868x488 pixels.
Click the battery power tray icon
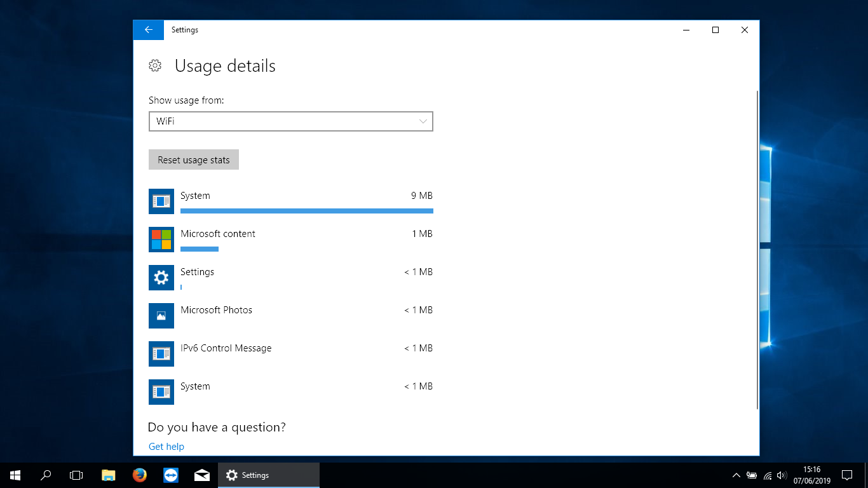point(752,475)
